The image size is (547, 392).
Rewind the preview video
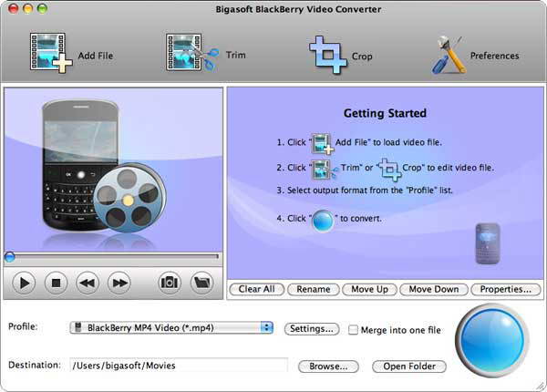88,283
